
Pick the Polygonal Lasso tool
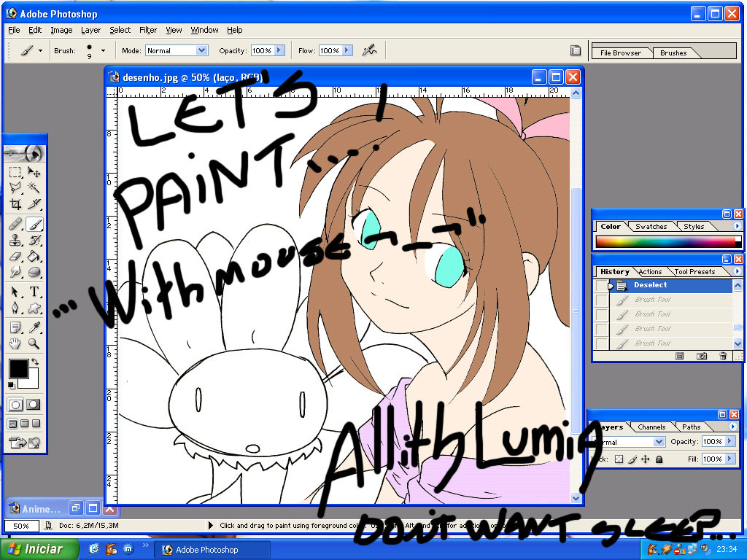[x=15, y=187]
